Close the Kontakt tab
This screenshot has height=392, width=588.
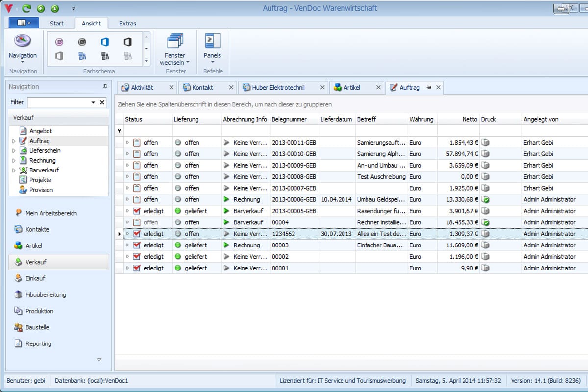tap(231, 88)
